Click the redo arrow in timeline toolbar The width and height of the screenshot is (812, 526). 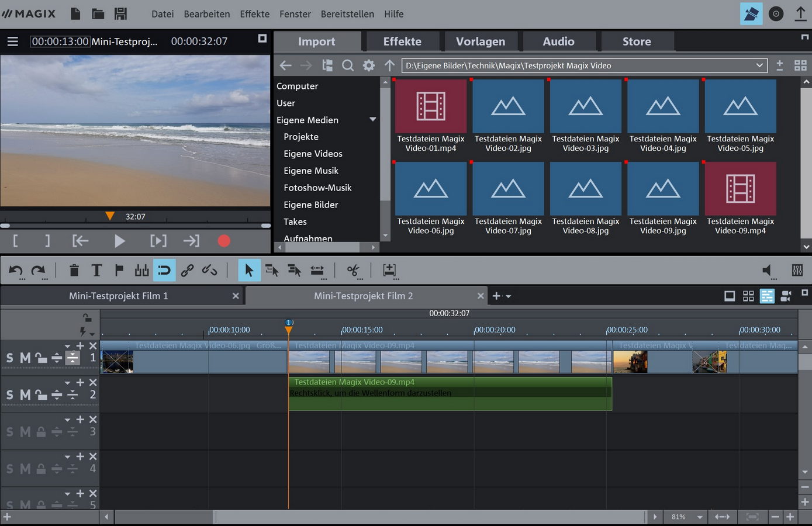38,270
